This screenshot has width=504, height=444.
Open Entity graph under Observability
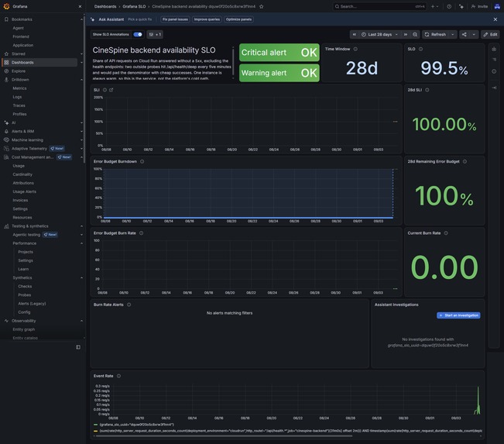[24, 329]
